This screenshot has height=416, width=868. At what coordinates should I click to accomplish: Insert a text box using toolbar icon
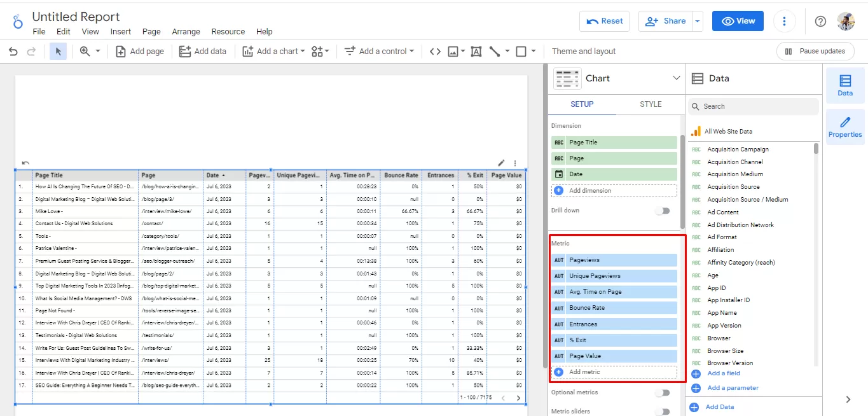tap(476, 52)
